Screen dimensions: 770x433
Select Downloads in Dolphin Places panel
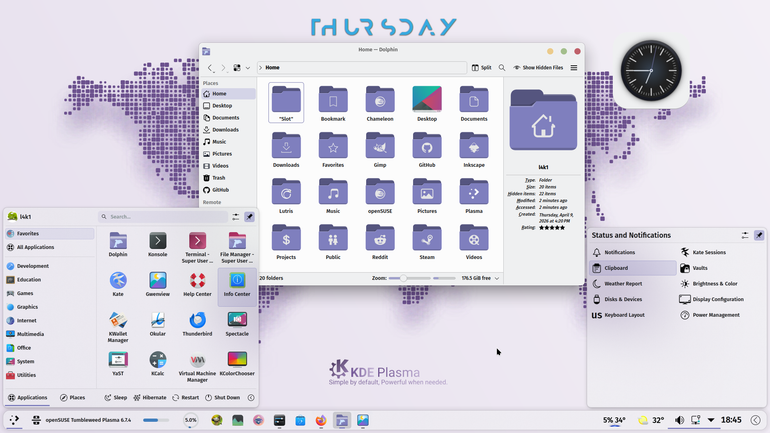[x=228, y=130]
